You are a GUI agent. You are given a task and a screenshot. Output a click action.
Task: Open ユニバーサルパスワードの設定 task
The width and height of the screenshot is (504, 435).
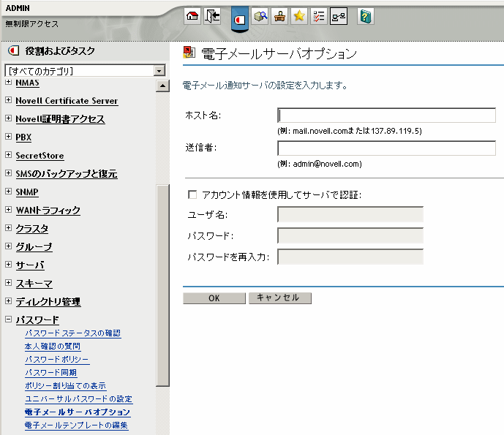(x=79, y=399)
